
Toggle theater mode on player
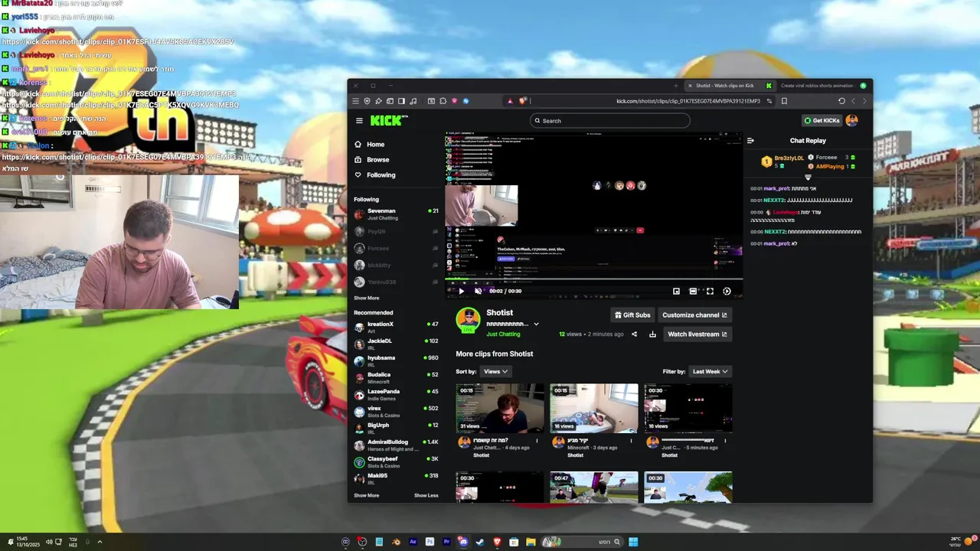(693, 291)
